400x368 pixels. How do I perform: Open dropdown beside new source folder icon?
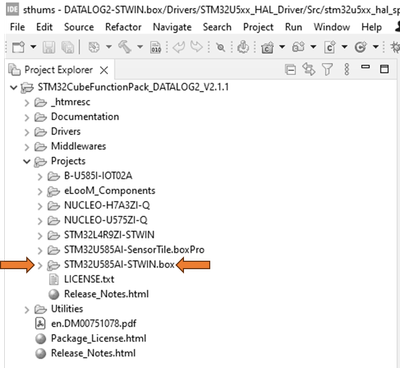[313, 47]
